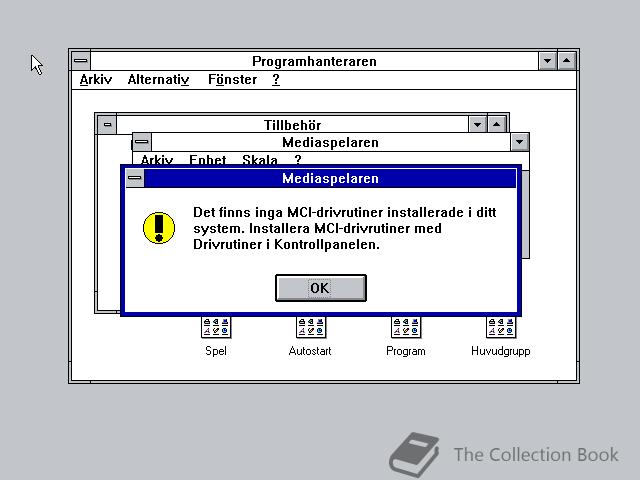Click the Tillbehör window title bar

coord(292,124)
